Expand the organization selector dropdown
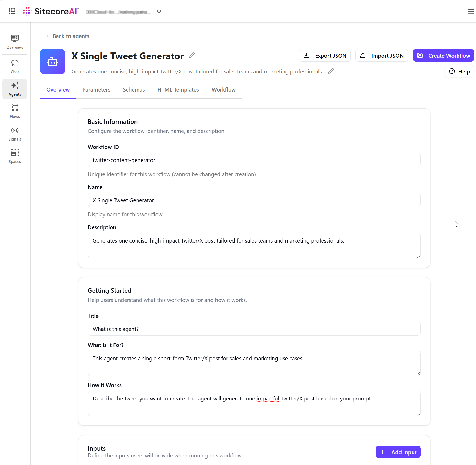The image size is (476, 465). point(159,12)
